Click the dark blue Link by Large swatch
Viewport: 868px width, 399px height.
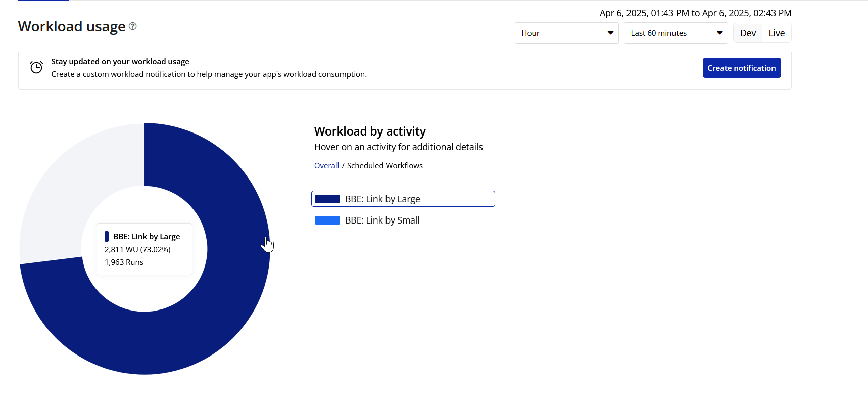pos(327,199)
